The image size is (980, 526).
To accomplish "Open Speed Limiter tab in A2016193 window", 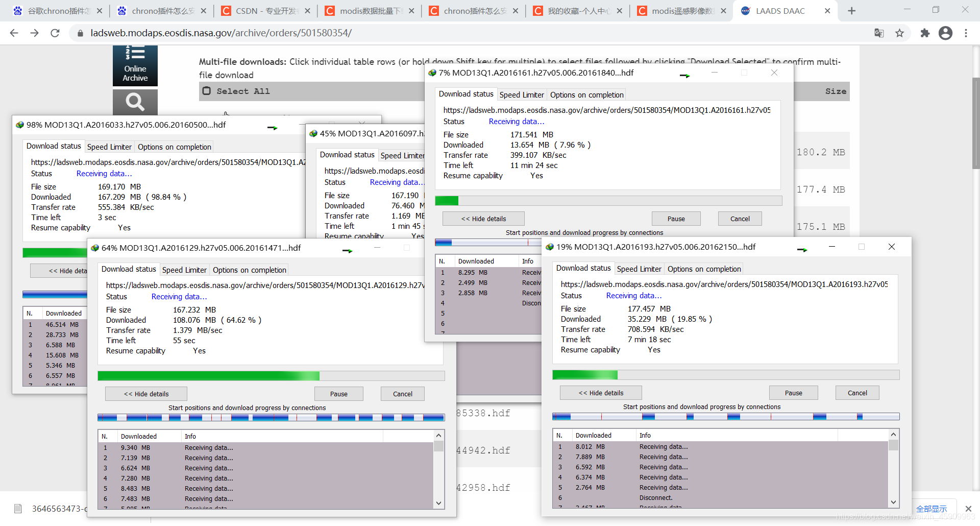I will click(639, 269).
